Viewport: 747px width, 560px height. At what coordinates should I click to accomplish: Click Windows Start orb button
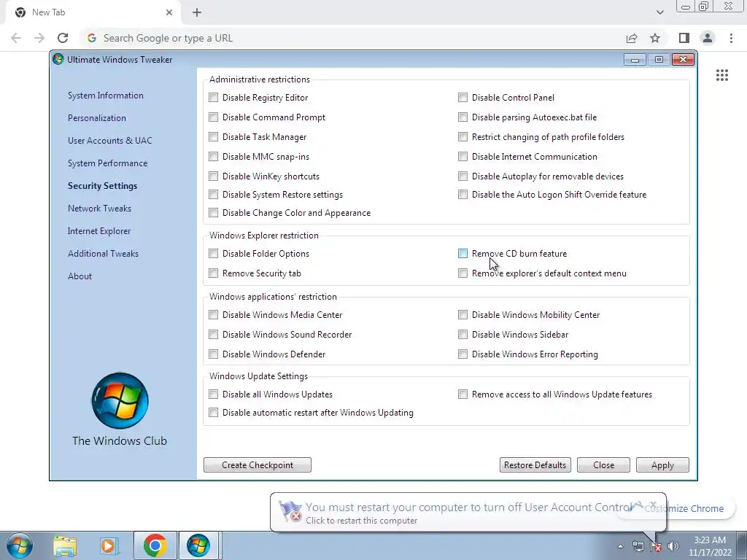point(19,545)
